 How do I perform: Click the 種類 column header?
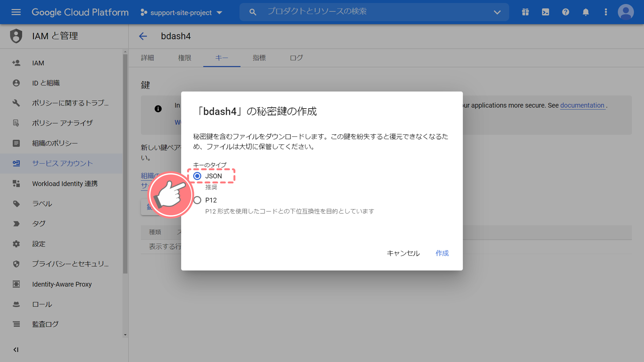pyautogui.click(x=155, y=232)
